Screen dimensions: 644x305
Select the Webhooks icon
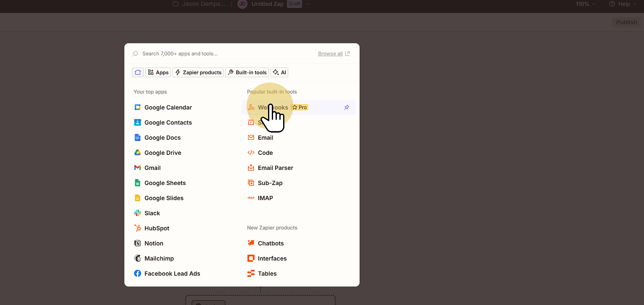pyautogui.click(x=251, y=107)
